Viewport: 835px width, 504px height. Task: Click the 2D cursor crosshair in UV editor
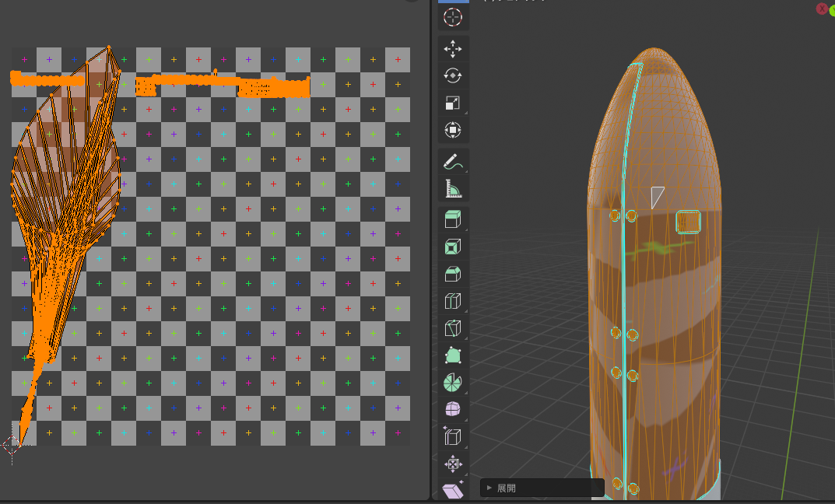[12, 446]
